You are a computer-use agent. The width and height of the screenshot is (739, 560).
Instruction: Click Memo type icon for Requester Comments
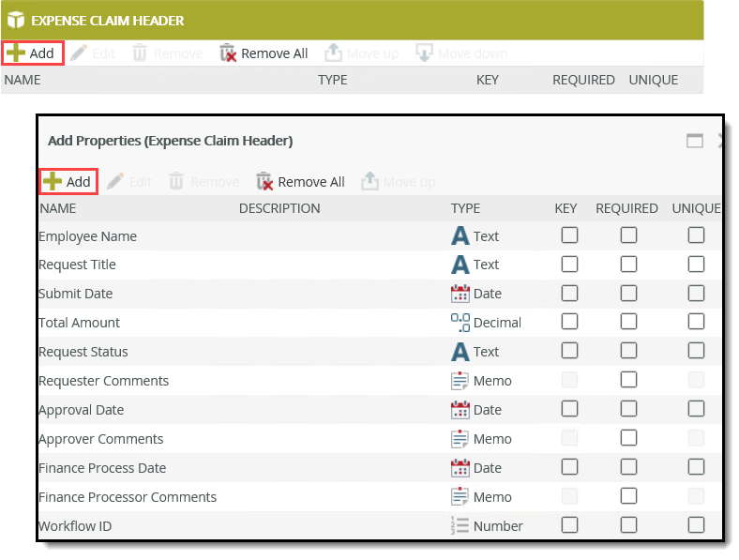pos(460,381)
